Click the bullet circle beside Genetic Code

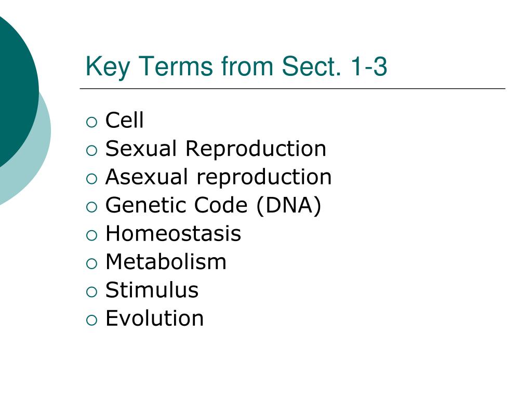[x=91, y=207]
